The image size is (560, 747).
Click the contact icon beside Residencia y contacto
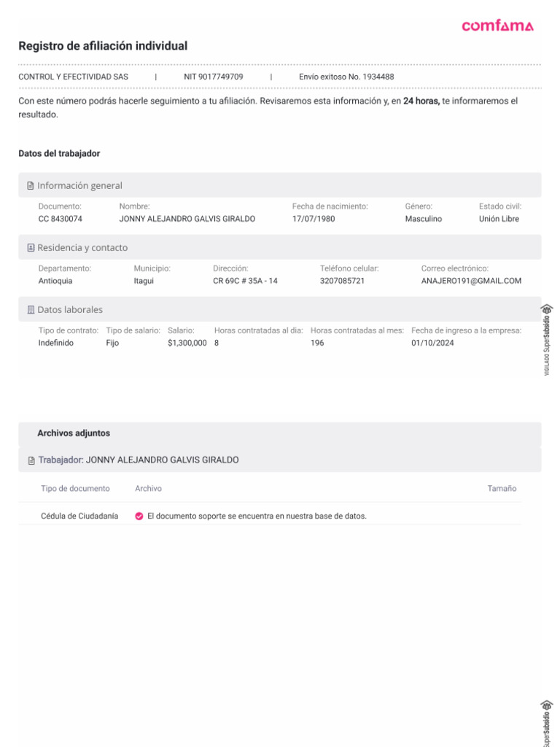[31, 248]
